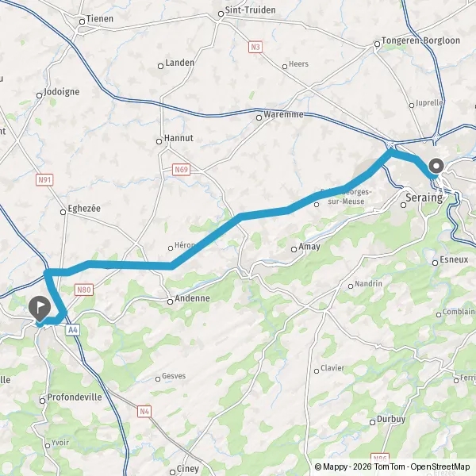Click the N80 road shield
The image size is (476, 476).
[84, 290]
